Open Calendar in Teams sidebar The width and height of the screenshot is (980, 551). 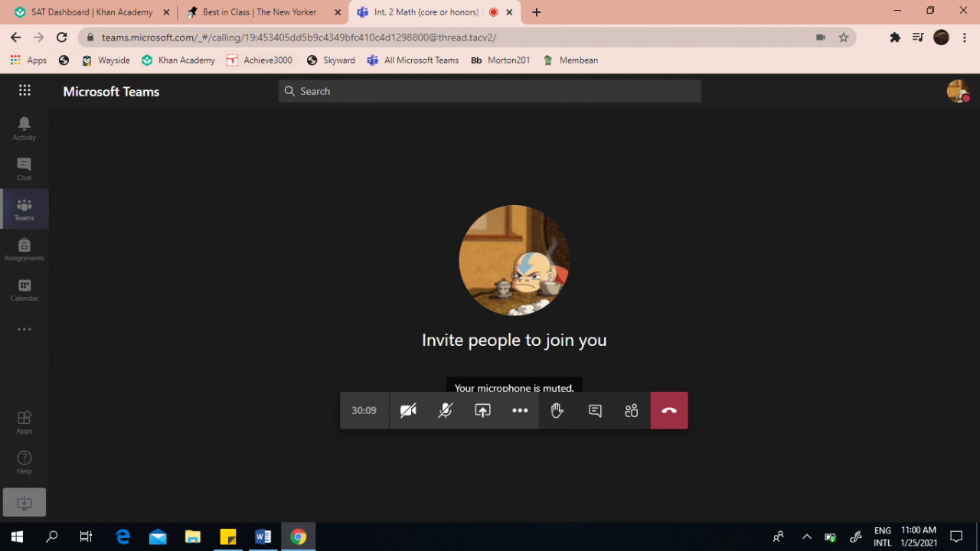[x=24, y=289]
